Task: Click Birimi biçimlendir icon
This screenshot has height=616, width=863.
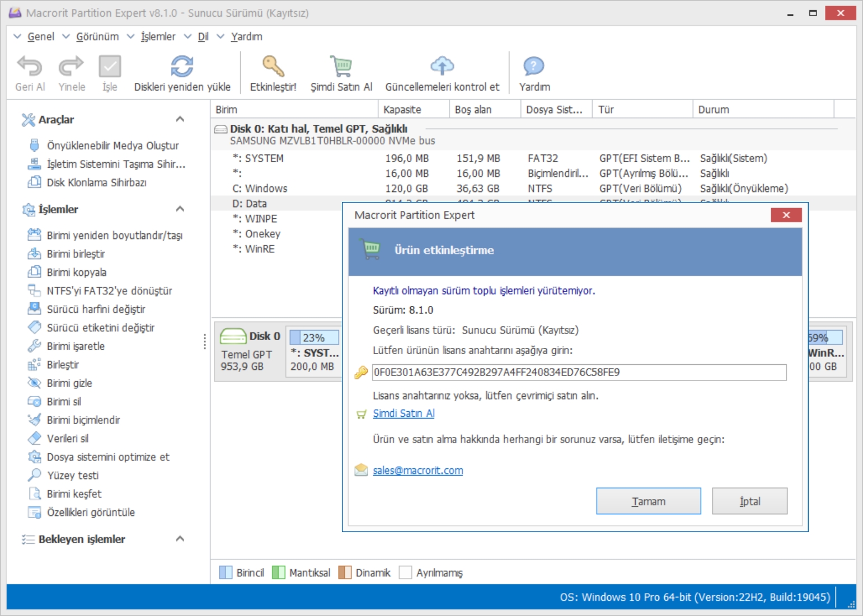Action: click(34, 419)
